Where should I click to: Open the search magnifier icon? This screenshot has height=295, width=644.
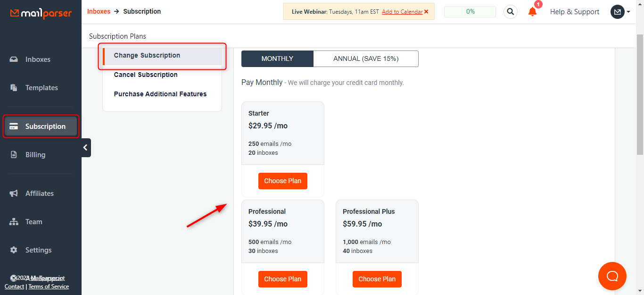(x=511, y=12)
